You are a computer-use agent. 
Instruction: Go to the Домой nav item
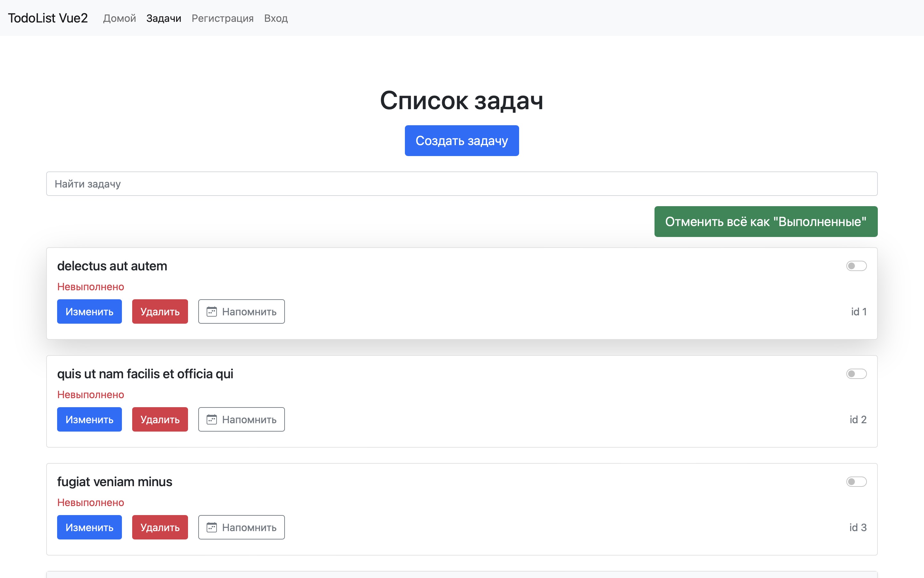pos(119,18)
